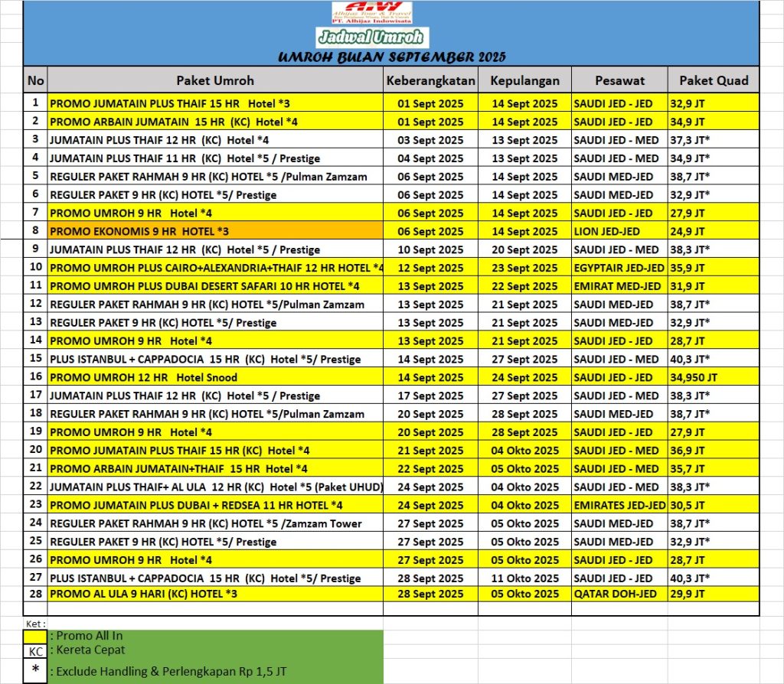Select cell 'PROMO JUMATAIN PLUS THAIF 15 HR Hotel *3'

[215, 103]
